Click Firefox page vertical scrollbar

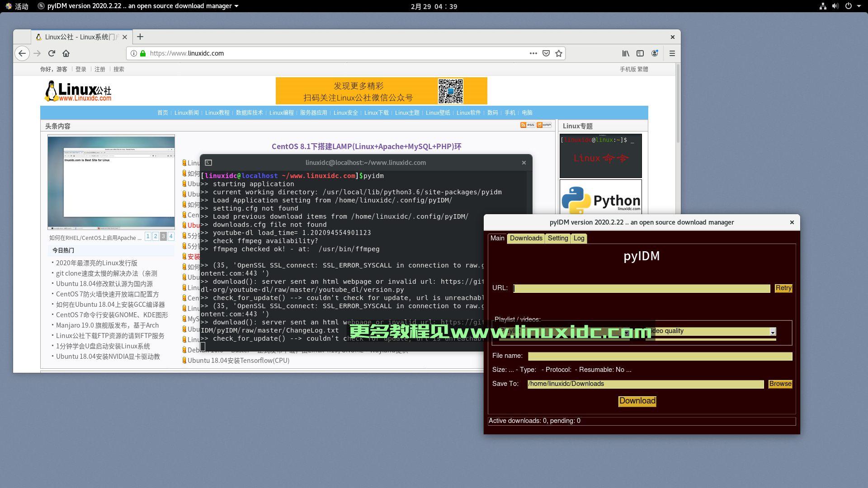(678, 104)
